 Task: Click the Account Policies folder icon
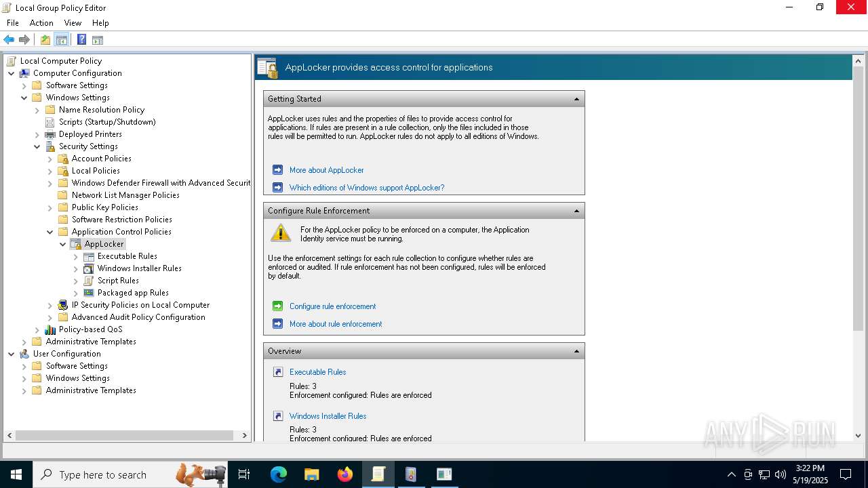(x=63, y=159)
